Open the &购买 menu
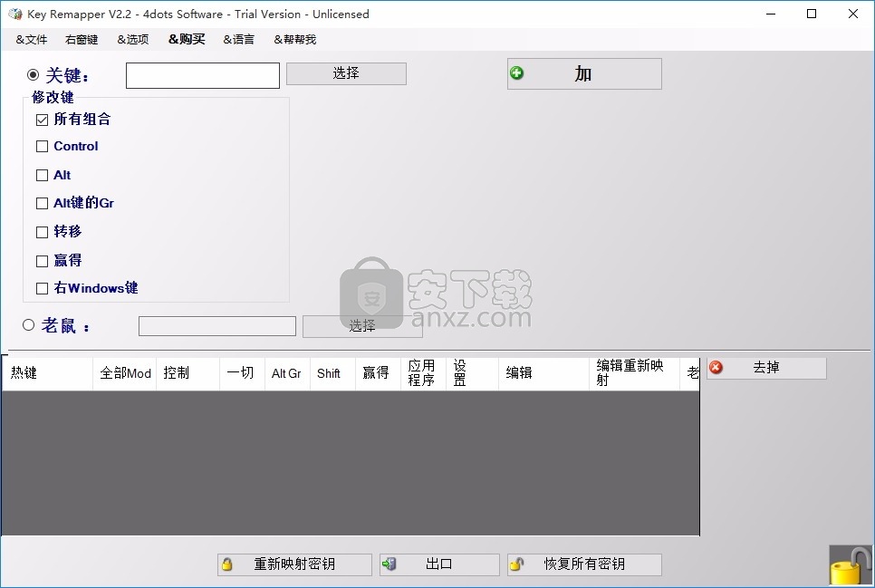Image resolution: width=875 pixels, height=588 pixels. pos(187,39)
